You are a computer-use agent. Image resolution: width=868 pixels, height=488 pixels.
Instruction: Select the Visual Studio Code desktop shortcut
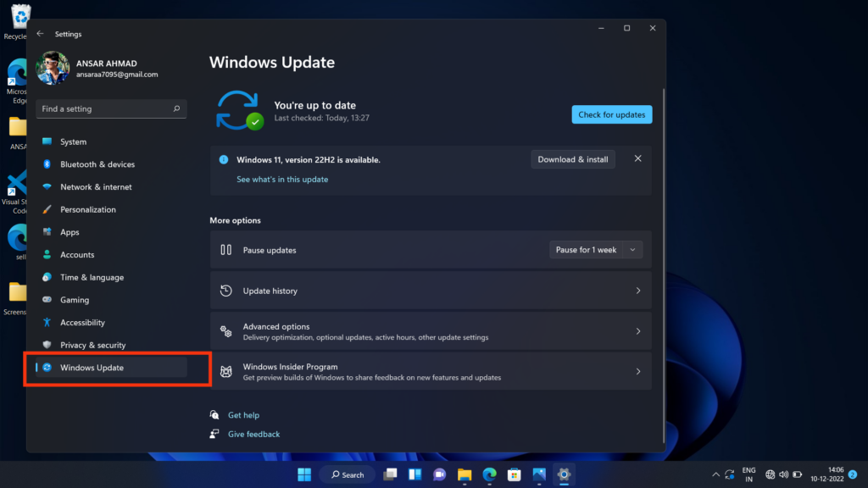[15, 192]
